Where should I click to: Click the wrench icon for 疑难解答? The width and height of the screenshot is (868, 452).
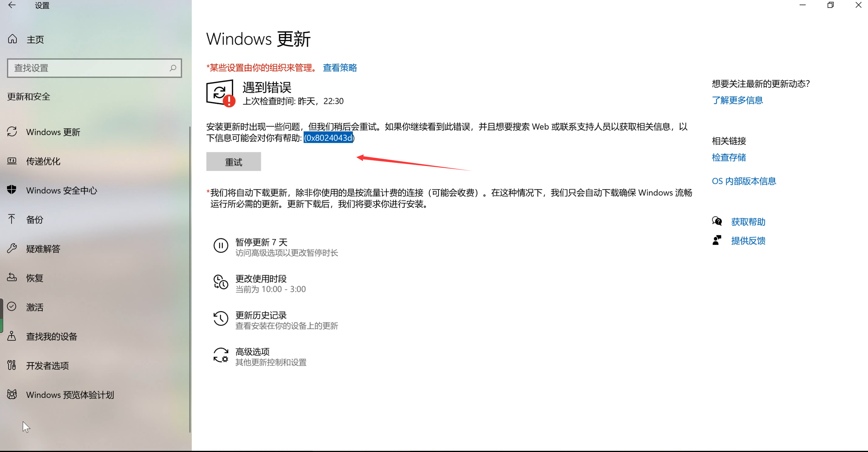[x=12, y=248]
